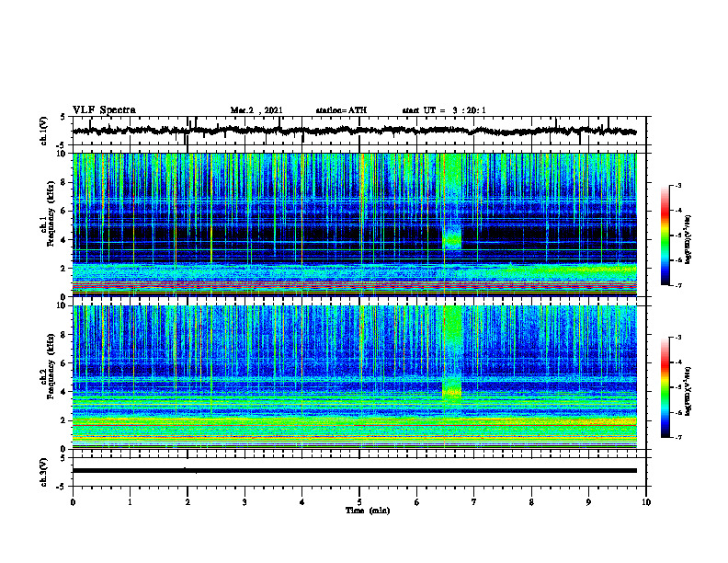Screen dimensions: 728x563
Task: Click the ch.1 voltage waveform trace
Action: click(354, 131)
